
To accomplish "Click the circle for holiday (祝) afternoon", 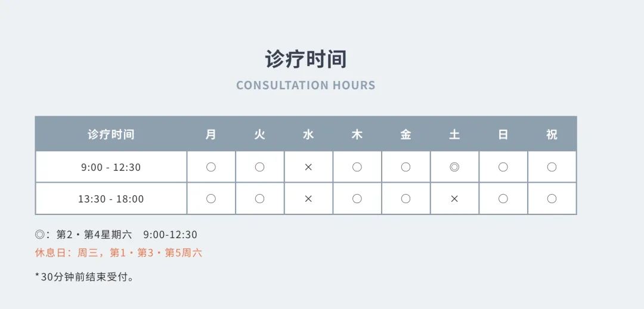I will pos(552,199).
